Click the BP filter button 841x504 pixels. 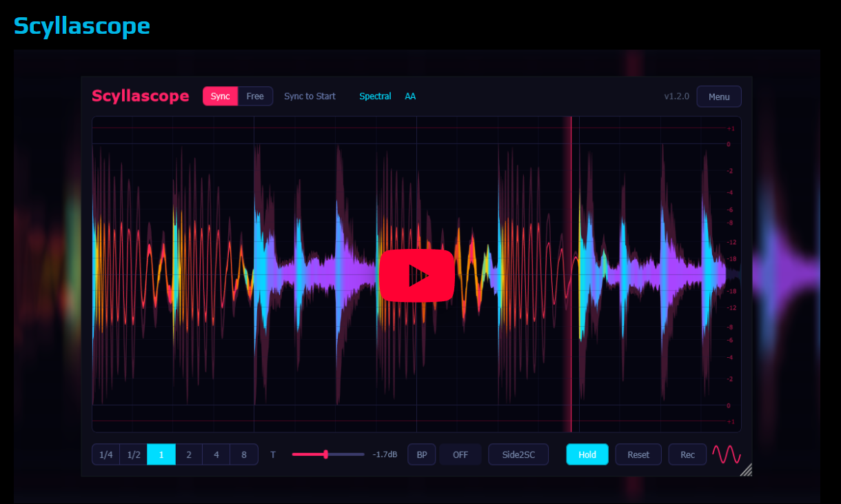click(422, 454)
